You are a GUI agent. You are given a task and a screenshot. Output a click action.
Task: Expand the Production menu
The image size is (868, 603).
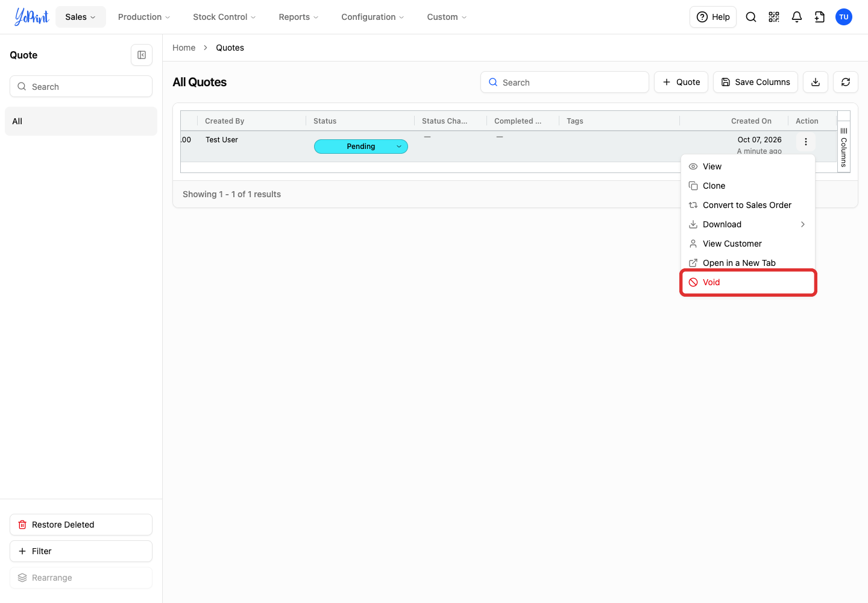tap(144, 17)
